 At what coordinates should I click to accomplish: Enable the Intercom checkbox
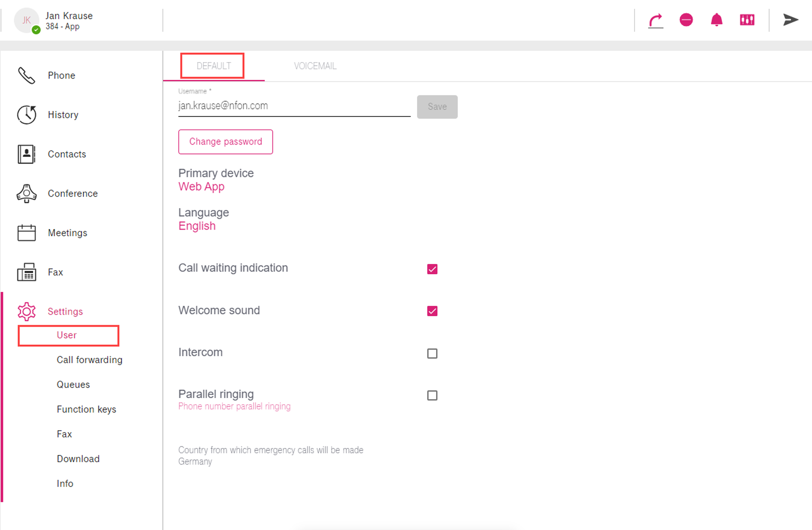432,353
